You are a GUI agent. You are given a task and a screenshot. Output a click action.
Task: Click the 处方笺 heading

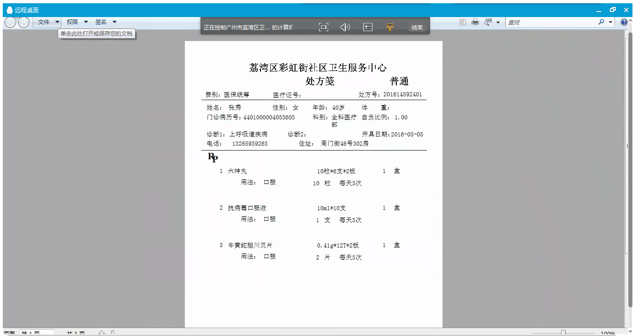(x=320, y=81)
